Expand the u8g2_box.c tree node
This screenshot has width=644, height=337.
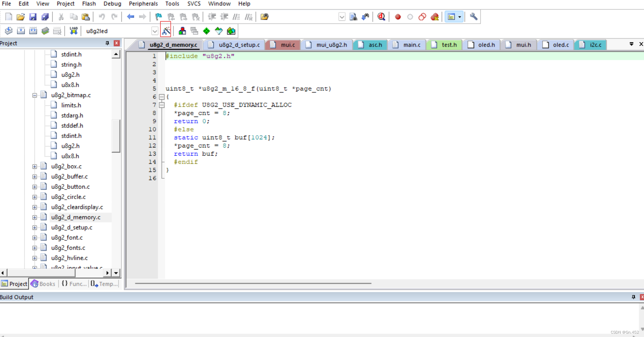(x=35, y=166)
